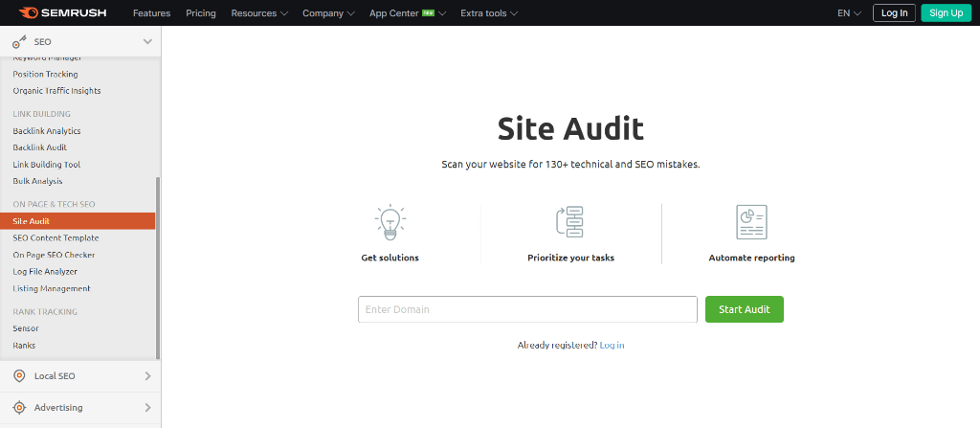This screenshot has width=980, height=428.
Task: Click the Start Audit button
Action: (x=745, y=309)
